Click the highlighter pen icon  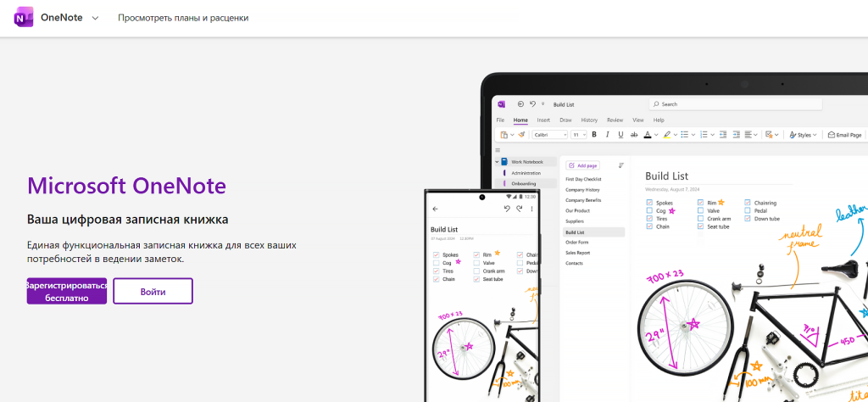point(666,134)
